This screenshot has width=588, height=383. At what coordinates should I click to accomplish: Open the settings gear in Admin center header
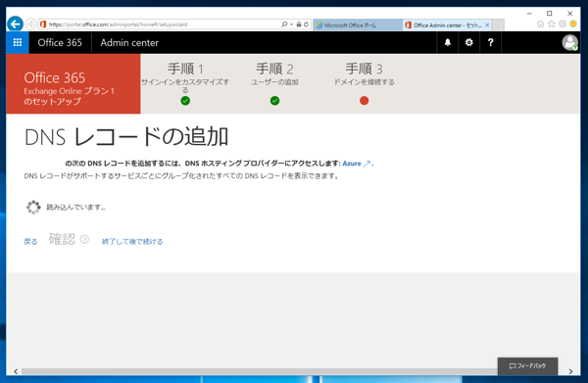[468, 42]
